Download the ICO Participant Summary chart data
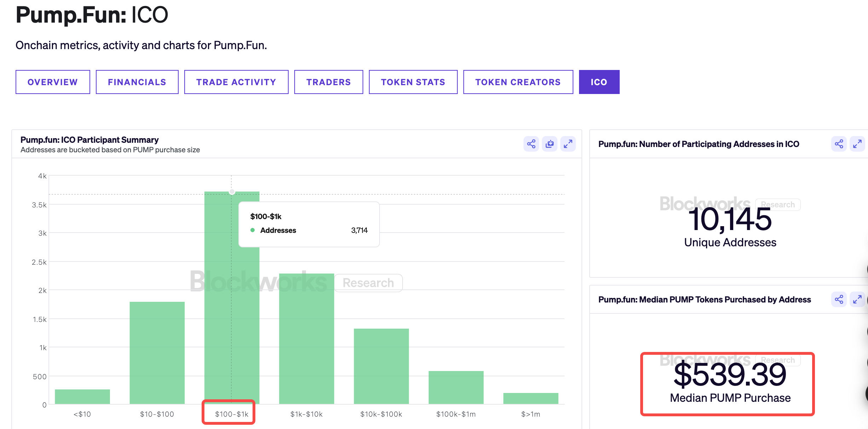The width and height of the screenshot is (868, 429). tap(549, 144)
